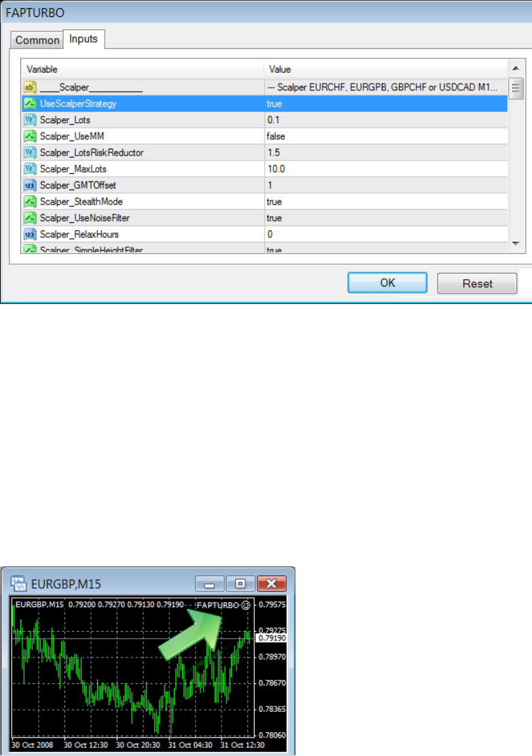532x756 pixels.
Task: Select the Scalper_LotsRiskReductor variable name
Action: pyautogui.click(x=92, y=153)
